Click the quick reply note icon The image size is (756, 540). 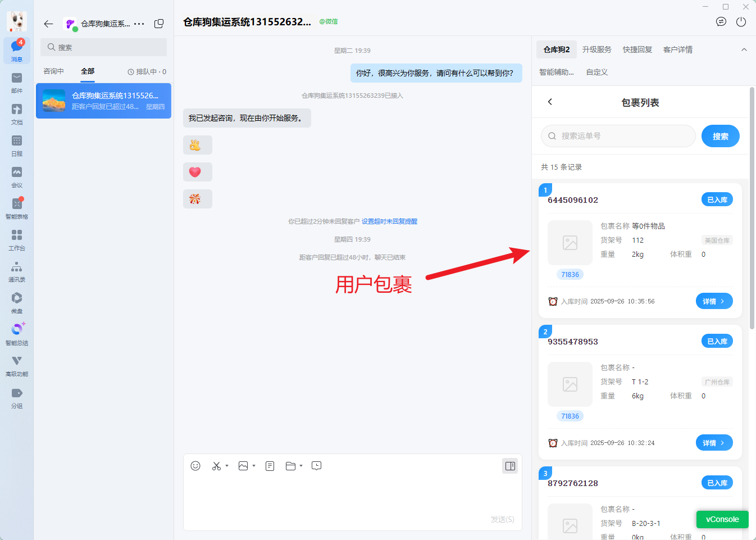click(270, 466)
